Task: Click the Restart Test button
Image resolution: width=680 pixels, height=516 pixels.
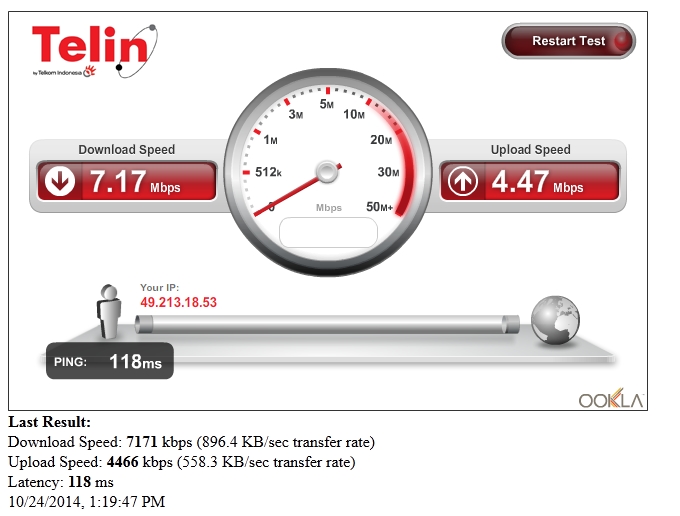Action: (x=569, y=41)
